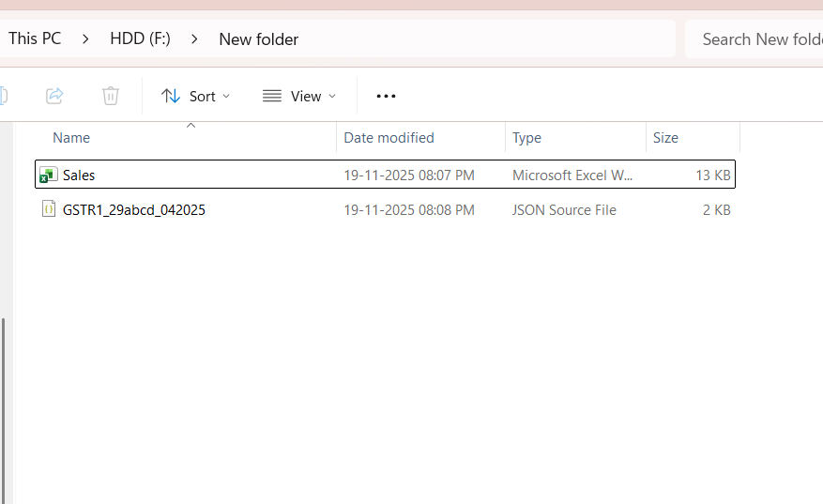Screen dimensions: 823x504
Task: Expand chevron after HDD (F:)
Action: (x=195, y=39)
